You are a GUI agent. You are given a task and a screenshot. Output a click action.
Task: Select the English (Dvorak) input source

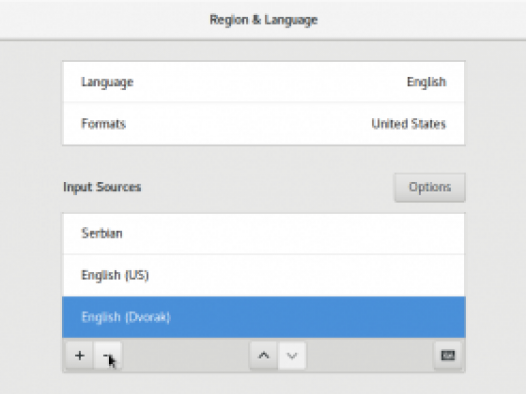(264, 317)
